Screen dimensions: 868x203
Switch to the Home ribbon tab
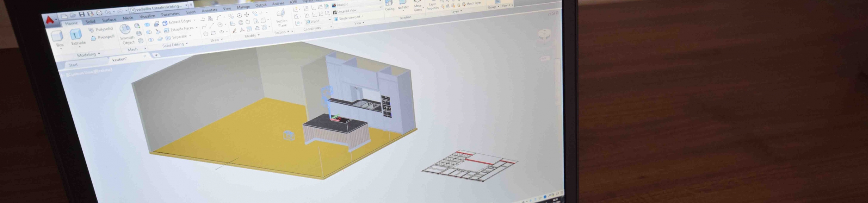click(x=71, y=23)
